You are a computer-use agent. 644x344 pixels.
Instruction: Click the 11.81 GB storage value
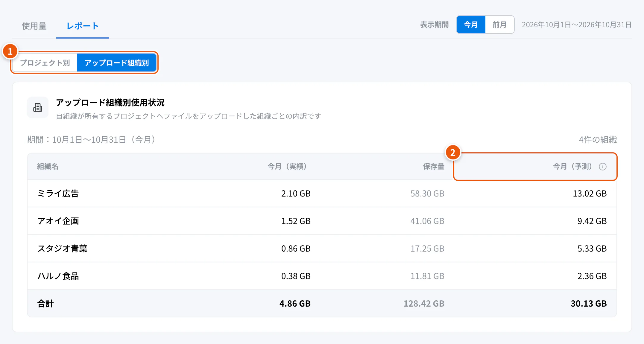tap(427, 276)
